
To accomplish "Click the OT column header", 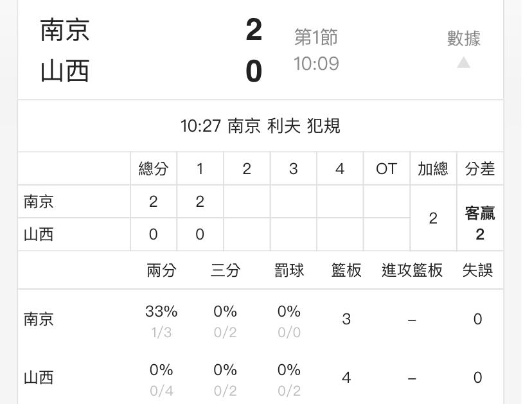I will pyautogui.click(x=386, y=168).
